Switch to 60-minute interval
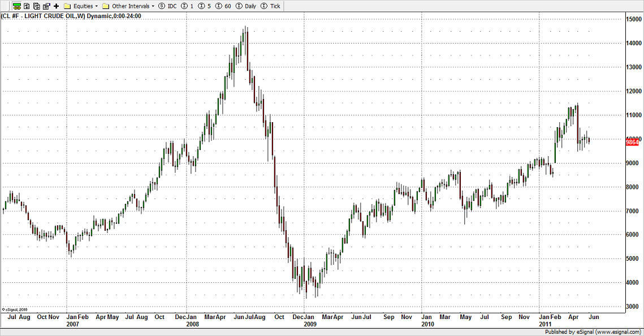 [x=224, y=6]
